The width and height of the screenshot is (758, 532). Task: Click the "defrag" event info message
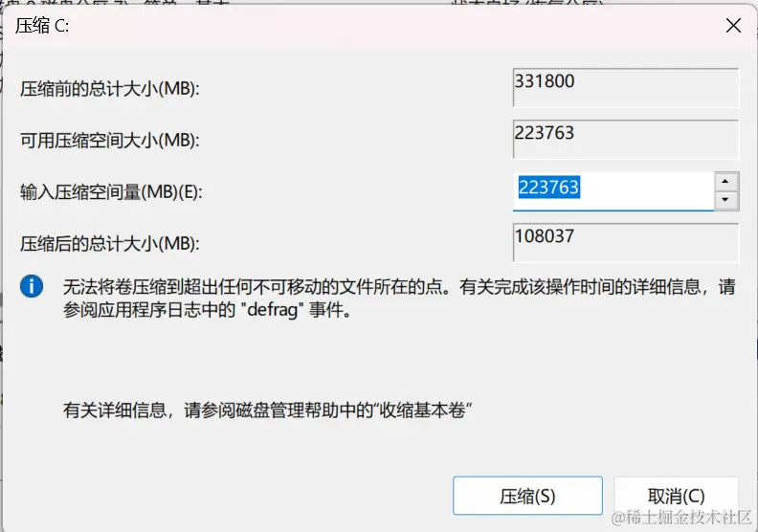[x=399, y=299]
